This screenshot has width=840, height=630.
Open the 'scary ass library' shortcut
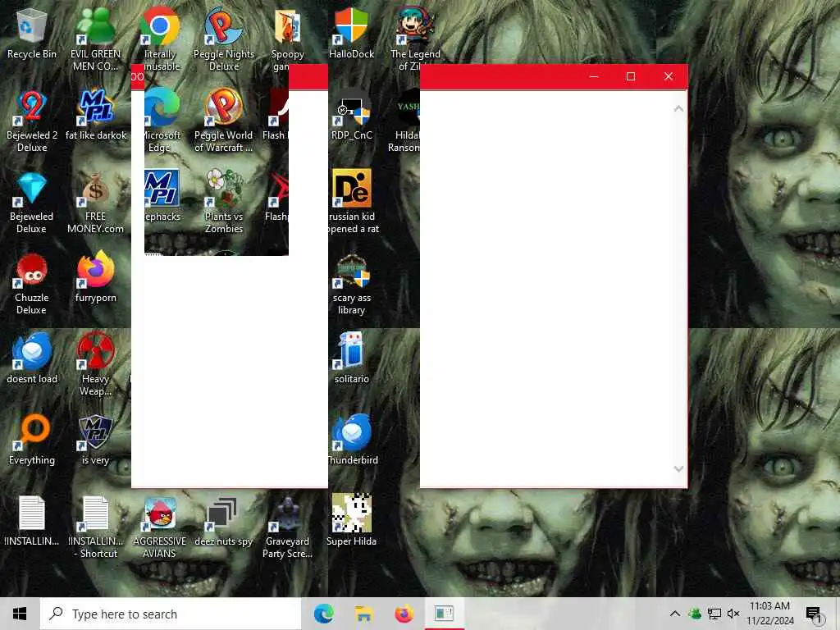tap(351, 284)
